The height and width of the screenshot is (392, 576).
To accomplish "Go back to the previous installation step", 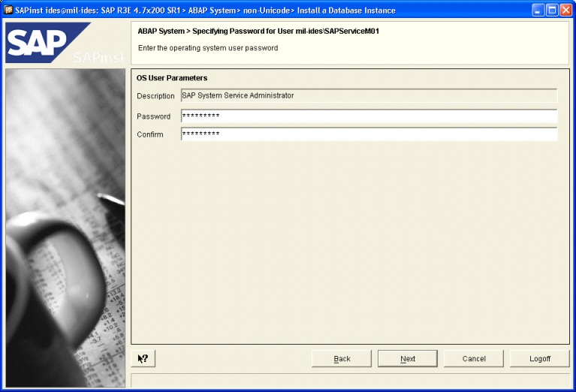I will tap(342, 358).
